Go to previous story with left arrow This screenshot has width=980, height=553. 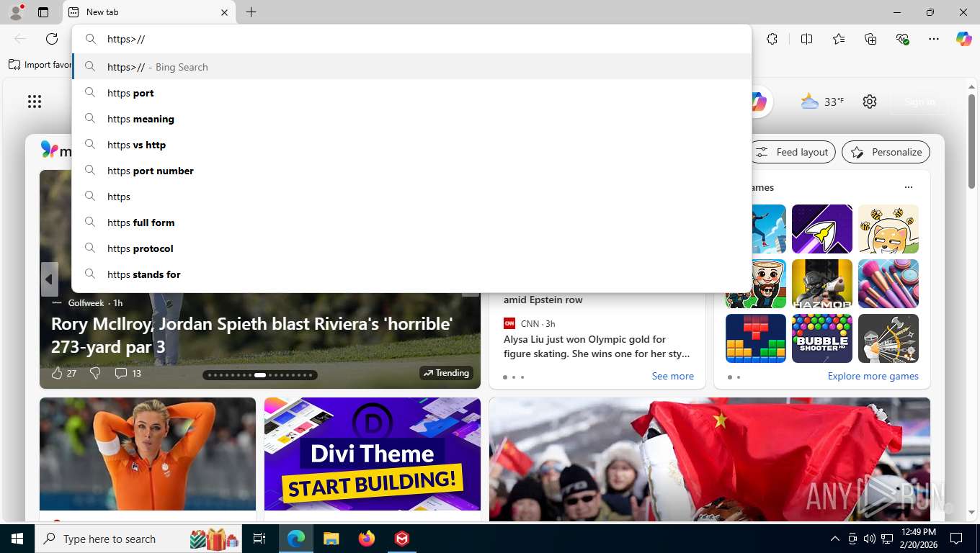pos(49,279)
